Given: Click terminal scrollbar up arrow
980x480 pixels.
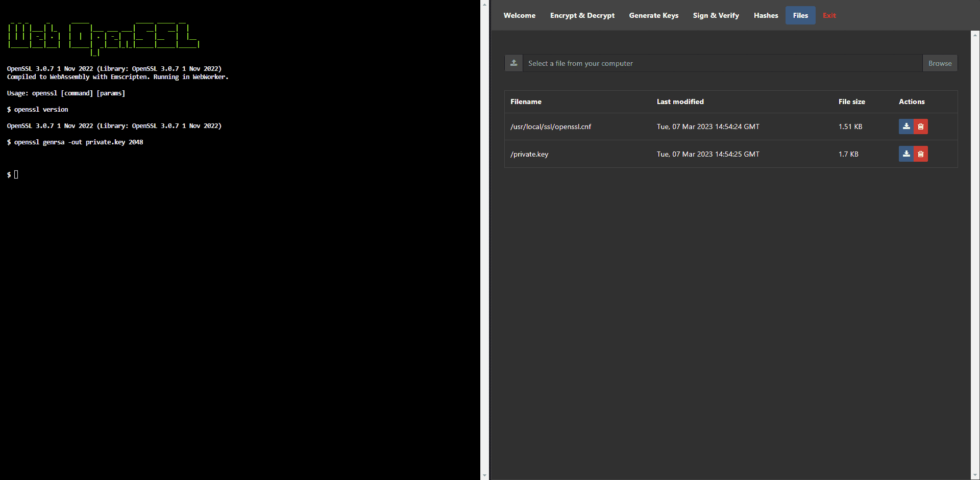Looking at the screenshot, I should point(484,4).
